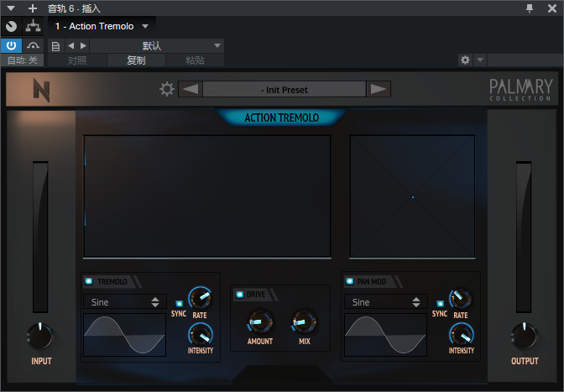Click the 复制 copy button

pyautogui.click(x=136, y=60)
